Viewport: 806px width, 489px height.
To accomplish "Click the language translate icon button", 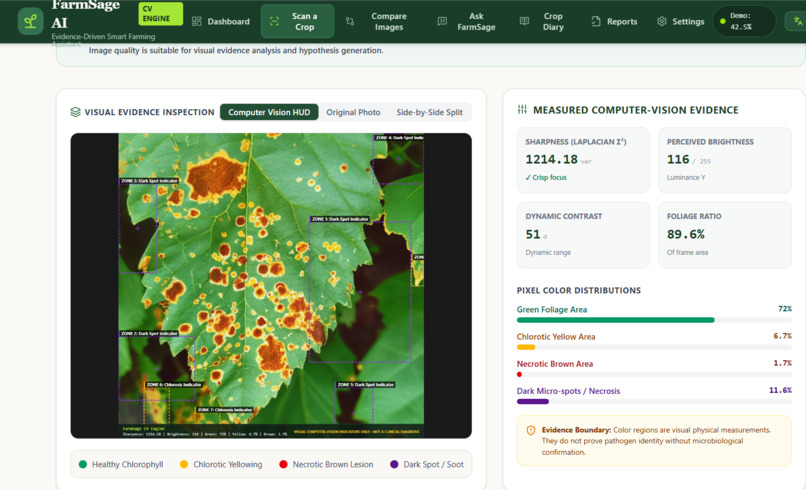I will pyautogui.click(x=797, y=22).
